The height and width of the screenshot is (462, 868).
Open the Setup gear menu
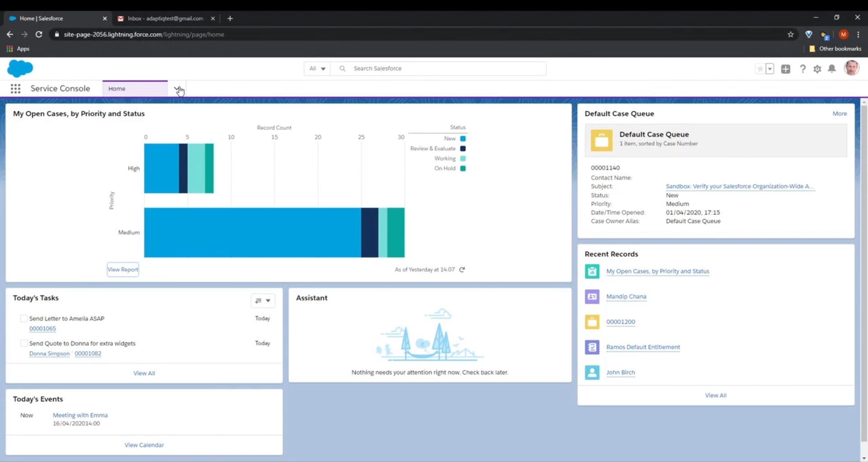pos(817,69)
